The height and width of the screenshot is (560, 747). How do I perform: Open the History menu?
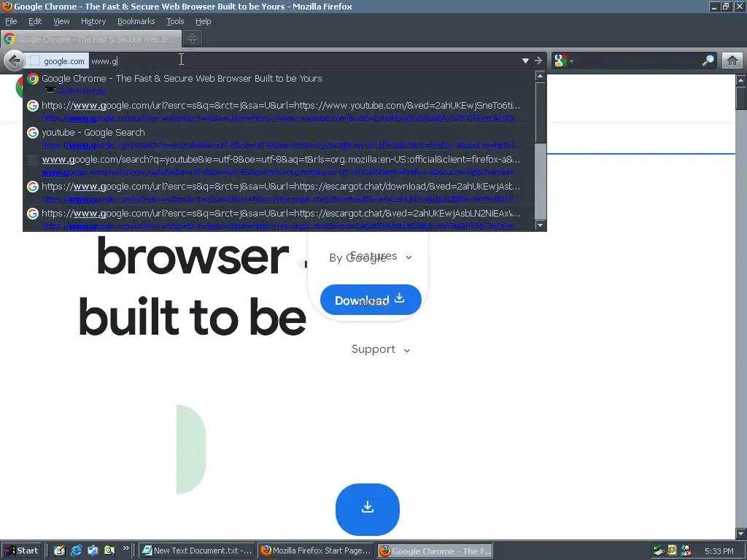click(x=93, y=21)
